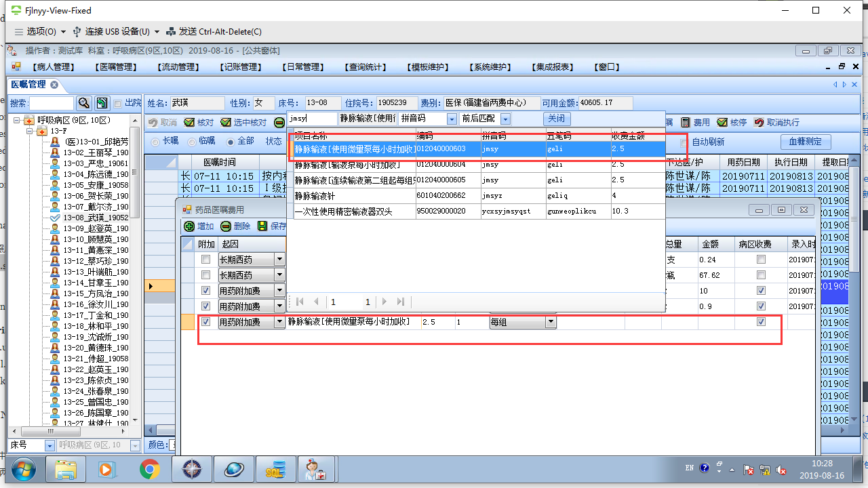Select lookup row with code 012040000604
This screenshot has width=868, height=488.
[x=478, y=165]
